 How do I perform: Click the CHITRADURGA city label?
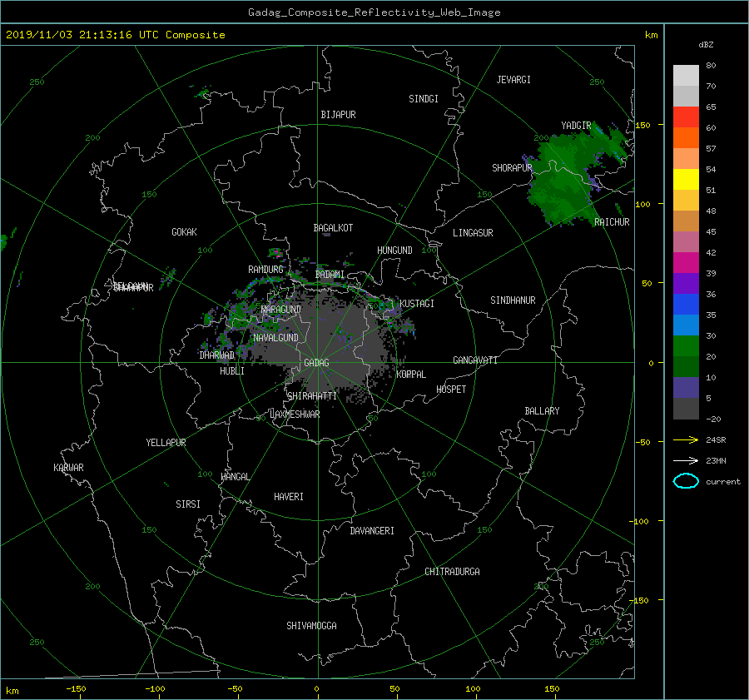coord(452,572)
